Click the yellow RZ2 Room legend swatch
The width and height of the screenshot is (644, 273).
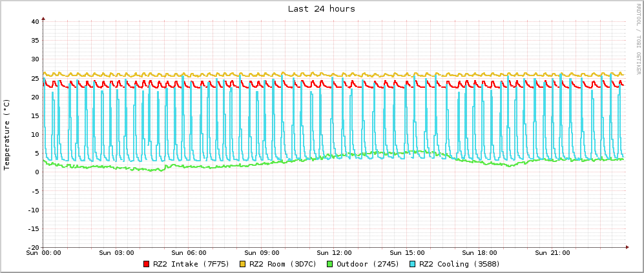click(243, 264)
